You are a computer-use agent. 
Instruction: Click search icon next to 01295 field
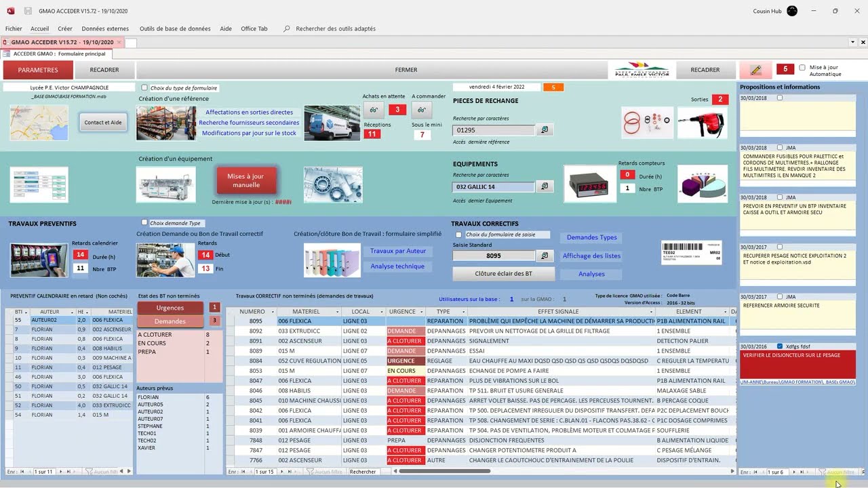coord(544,130)
